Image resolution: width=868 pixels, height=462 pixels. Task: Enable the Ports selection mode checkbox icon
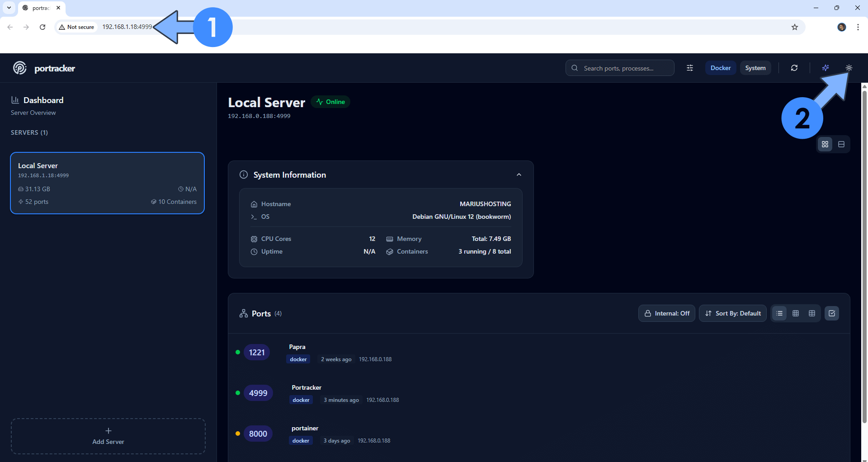(x=832, y=313)
